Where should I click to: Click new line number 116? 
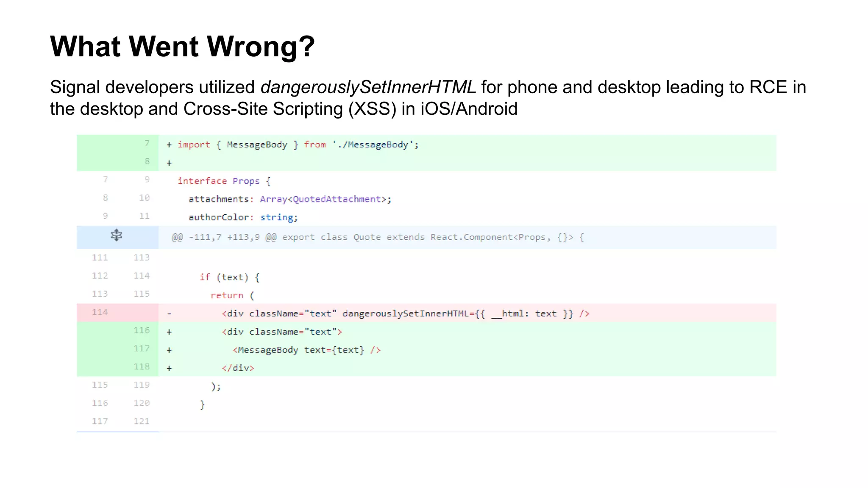(x=142, y=330)
